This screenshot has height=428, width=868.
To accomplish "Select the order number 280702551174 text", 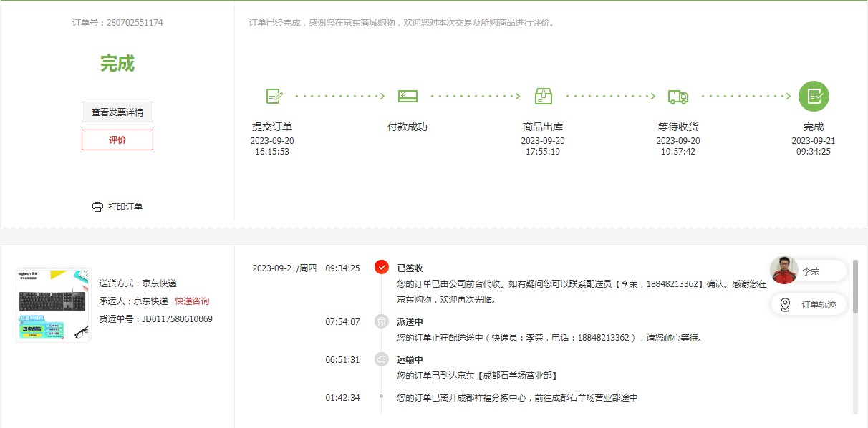I will tap(135, 23).
